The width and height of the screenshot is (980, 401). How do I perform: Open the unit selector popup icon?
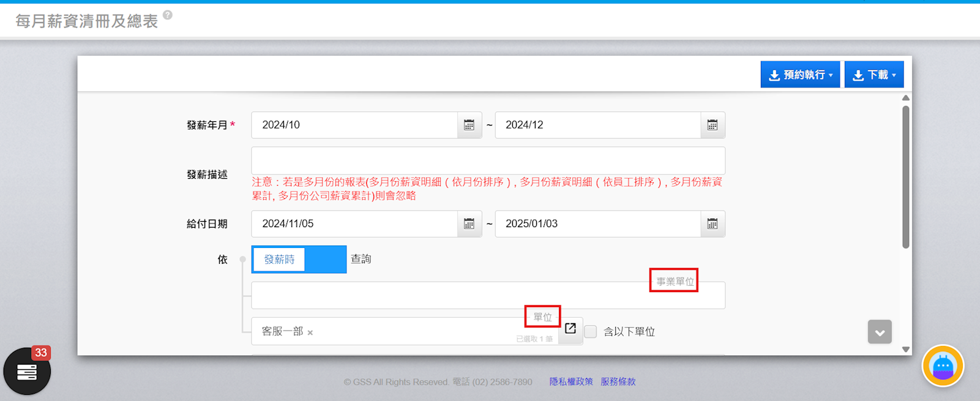pyautogui.click(x=570, y=329)
